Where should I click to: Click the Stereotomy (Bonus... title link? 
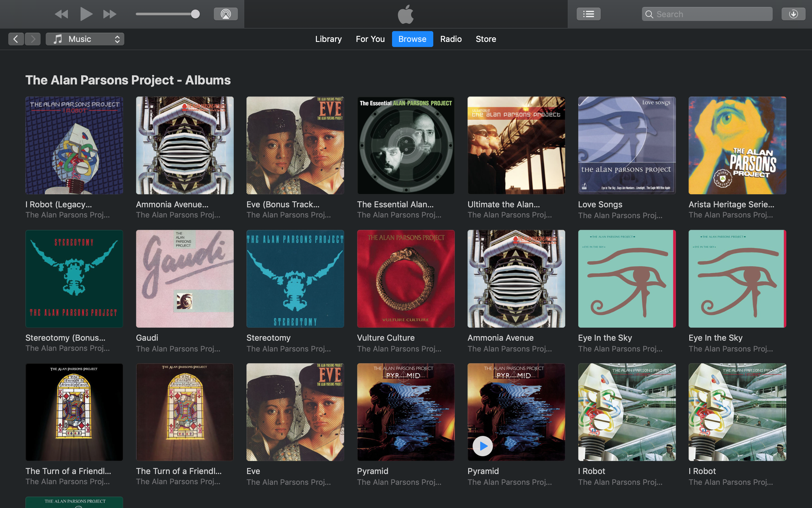click(x=65, y=338)
